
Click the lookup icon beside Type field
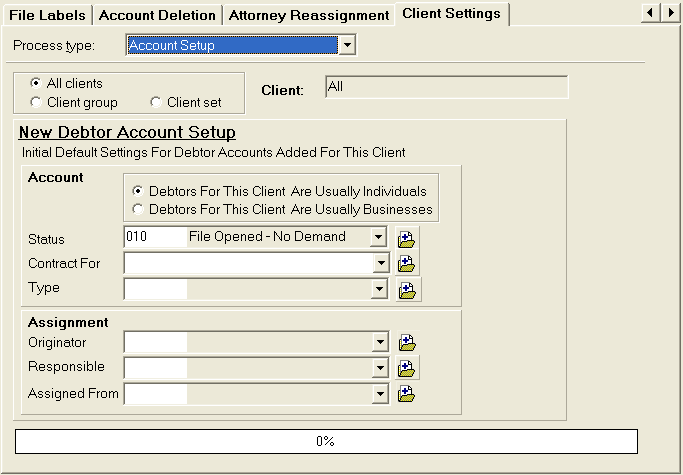[x=406, y=290]
